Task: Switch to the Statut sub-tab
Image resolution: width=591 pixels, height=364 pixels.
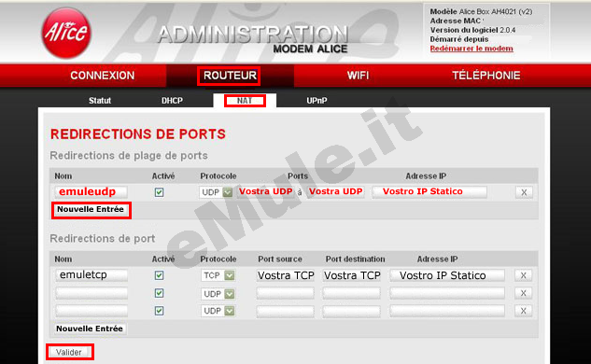Action: coord(100,101)
